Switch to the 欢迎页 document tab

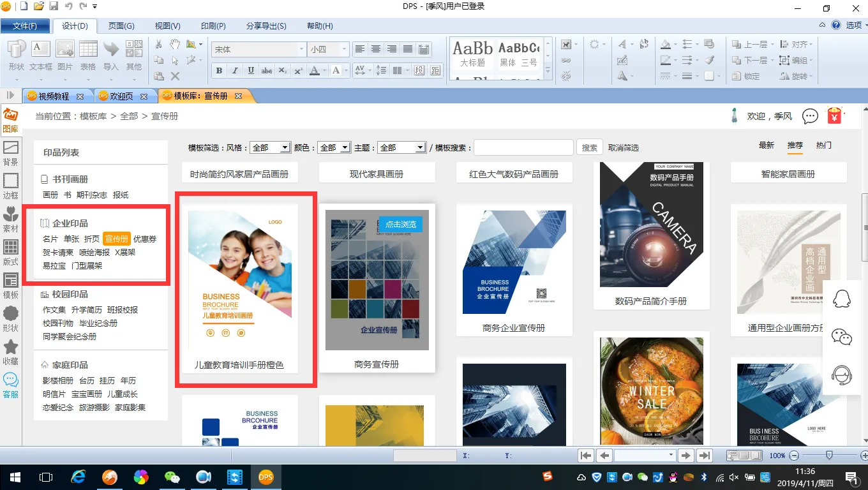point(121,96)
